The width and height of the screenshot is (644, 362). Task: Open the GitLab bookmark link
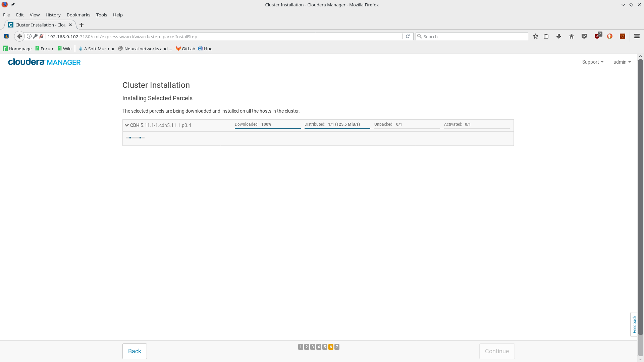[x=185, y=49]
